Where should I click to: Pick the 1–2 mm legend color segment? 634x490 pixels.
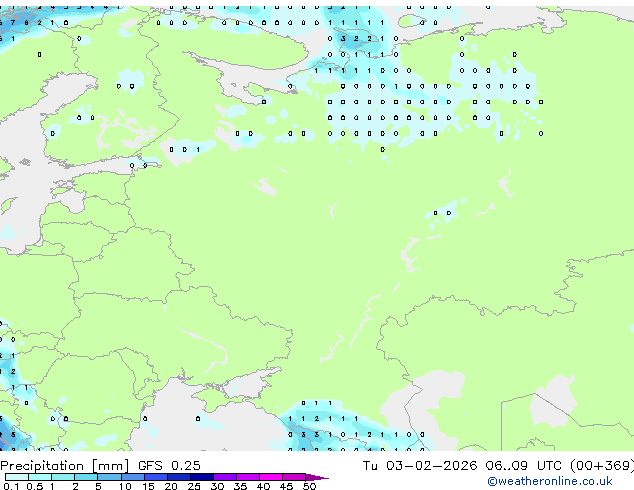click(x=63, y=477)
